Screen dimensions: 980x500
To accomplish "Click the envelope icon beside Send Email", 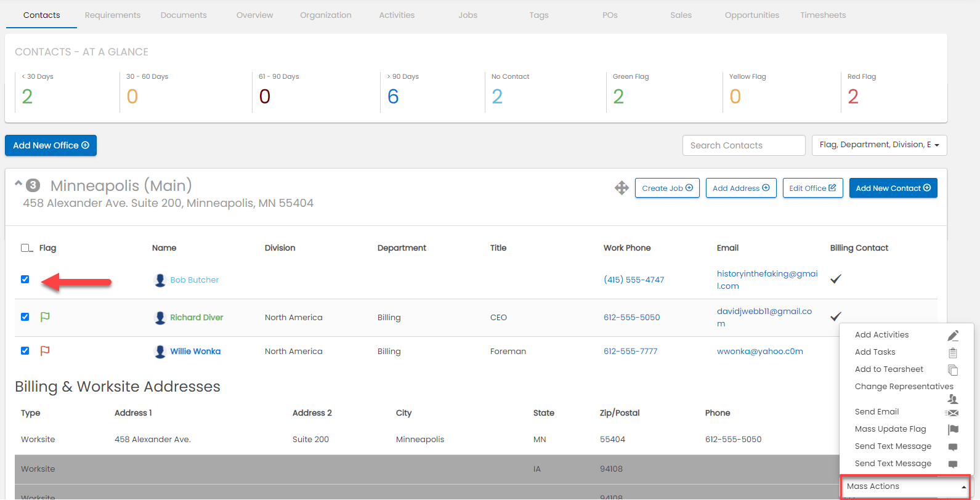I will [952, 413].
